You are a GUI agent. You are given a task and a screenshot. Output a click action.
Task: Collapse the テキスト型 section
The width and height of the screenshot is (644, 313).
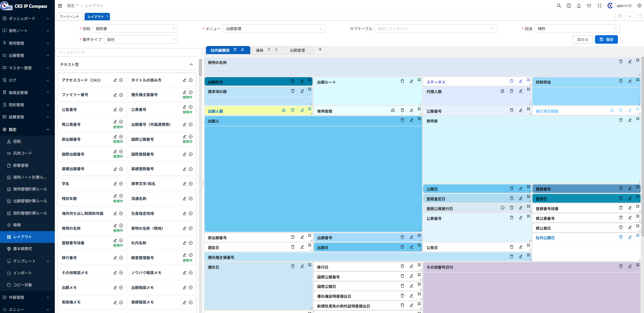tap(191, 64)
